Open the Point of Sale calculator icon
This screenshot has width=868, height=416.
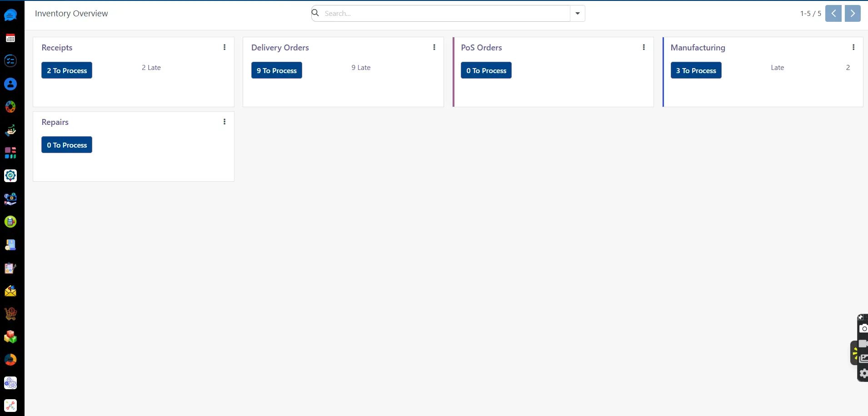[10, 222]
